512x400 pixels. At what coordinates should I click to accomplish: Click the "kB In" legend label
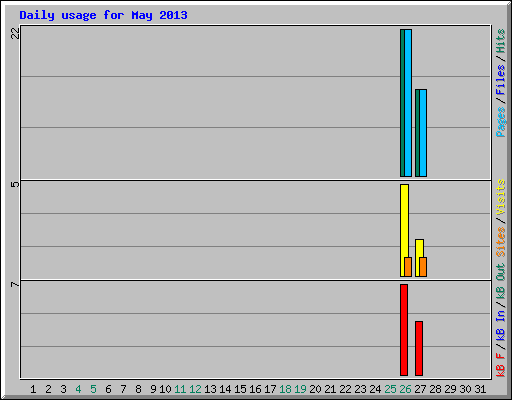pos(501,327)
